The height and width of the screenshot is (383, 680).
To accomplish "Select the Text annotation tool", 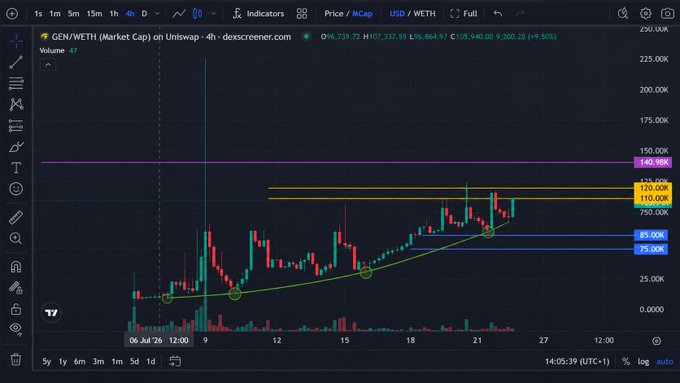I will (16, 168).
